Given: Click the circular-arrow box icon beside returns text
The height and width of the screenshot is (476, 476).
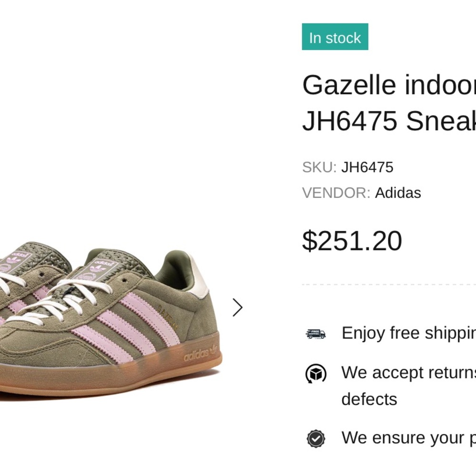Looking at the screenshot, I should point(316,373).
